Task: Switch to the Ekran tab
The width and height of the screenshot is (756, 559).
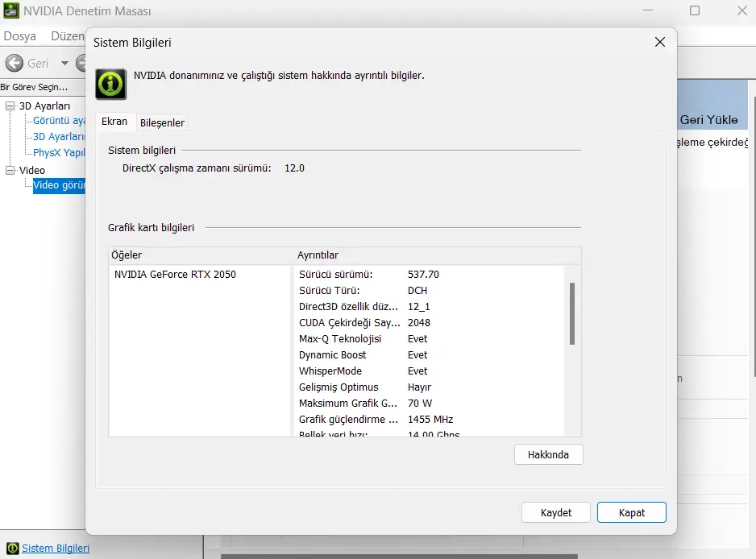Action: (114, 122)
